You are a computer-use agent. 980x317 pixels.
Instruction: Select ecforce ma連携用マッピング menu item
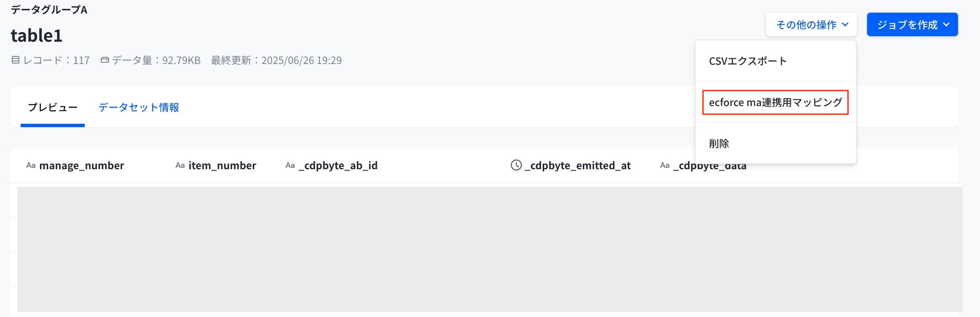coord(776,102)
